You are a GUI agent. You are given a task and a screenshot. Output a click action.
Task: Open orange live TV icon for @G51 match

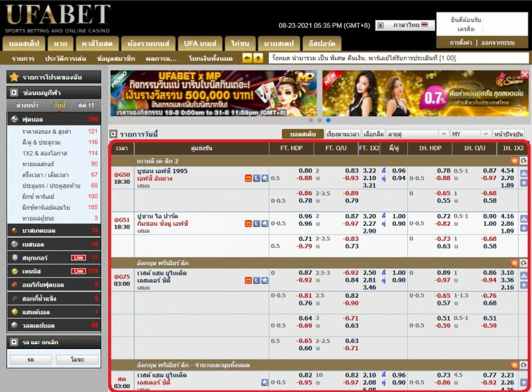(249, 224)
